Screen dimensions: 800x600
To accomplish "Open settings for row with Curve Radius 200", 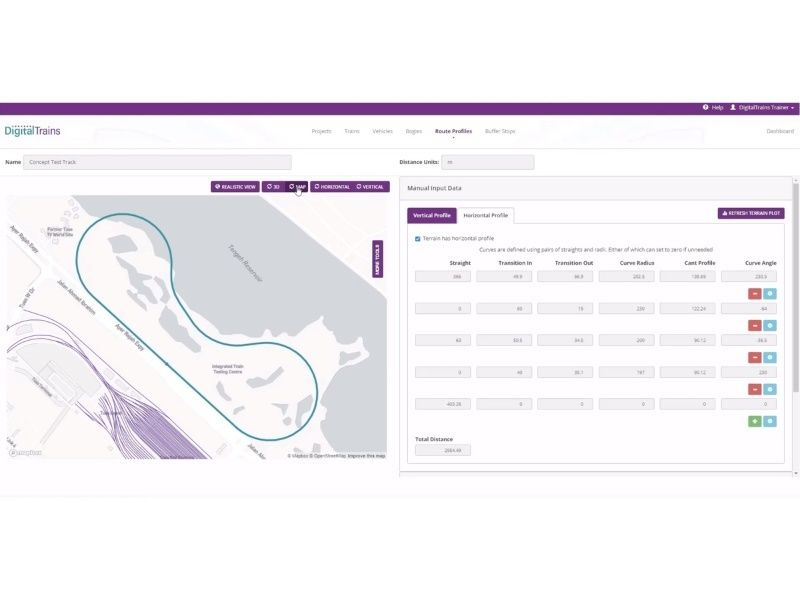I will (770, 357).
